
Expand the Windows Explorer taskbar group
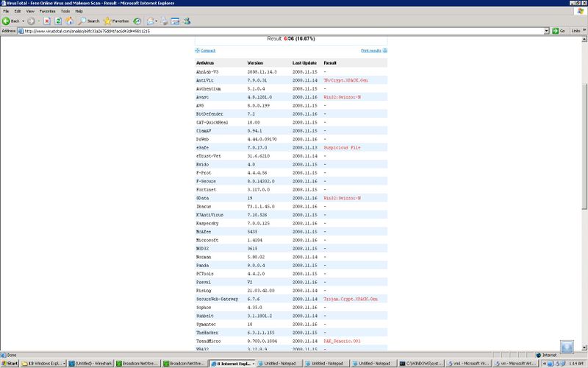point(64,364)
